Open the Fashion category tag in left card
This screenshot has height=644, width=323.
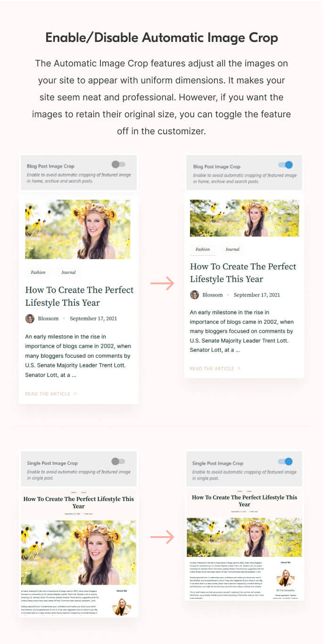tap(38, 272)
